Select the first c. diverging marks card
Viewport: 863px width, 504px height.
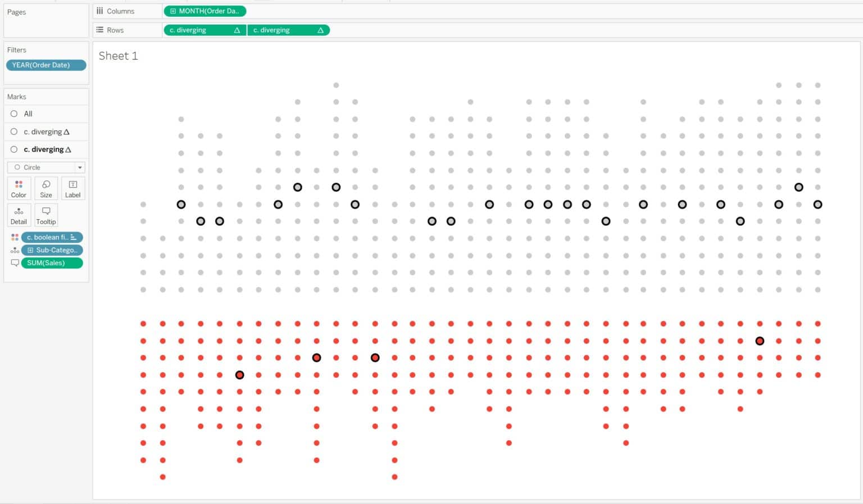tap(46, 131)
